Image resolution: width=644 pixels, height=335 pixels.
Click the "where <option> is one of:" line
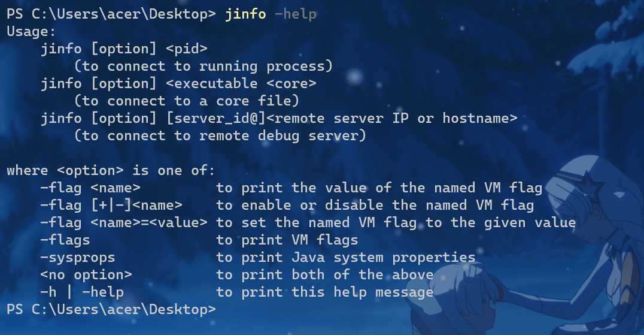click(x=111, y=171)
